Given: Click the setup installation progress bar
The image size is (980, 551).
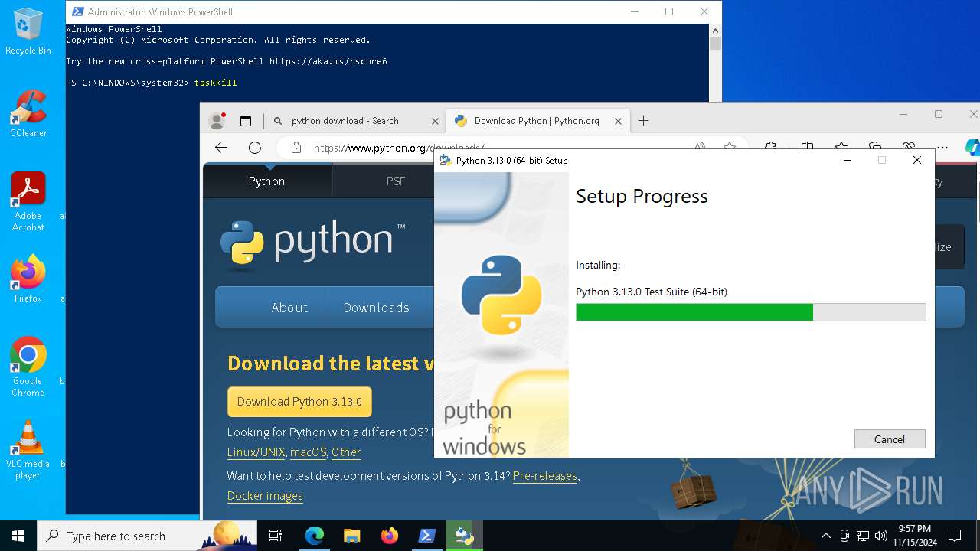Looking at the screenshot, I should pos(751,311).
